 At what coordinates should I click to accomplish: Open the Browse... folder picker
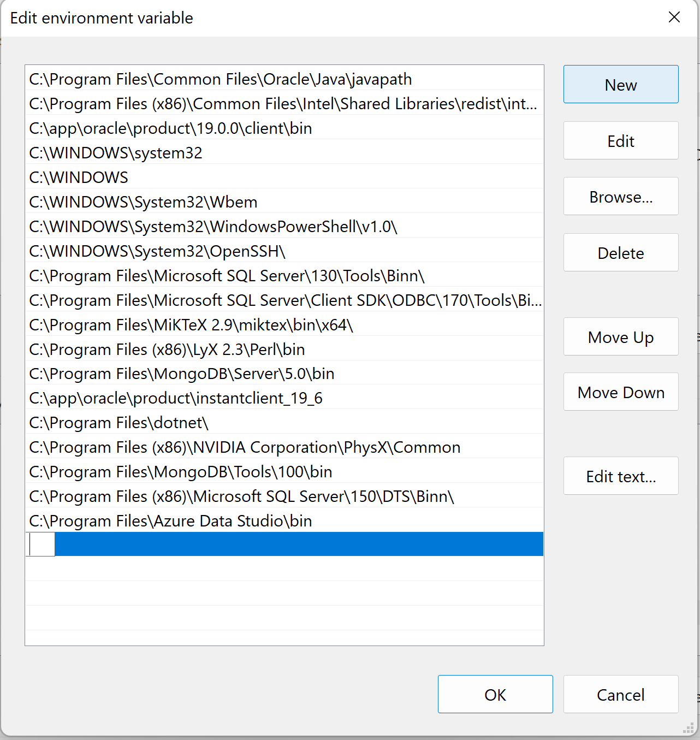[x=621, y=197]
